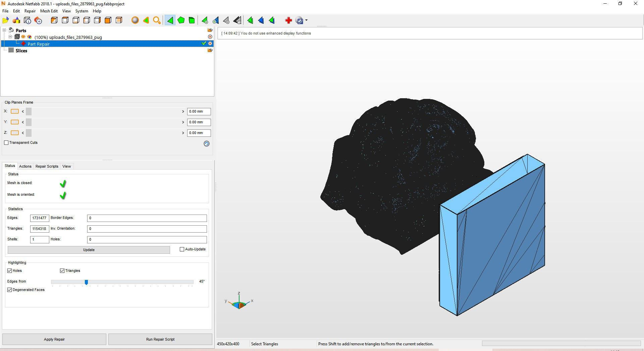
Task: Click the X clip plane slider track
Action: (103, 111)
